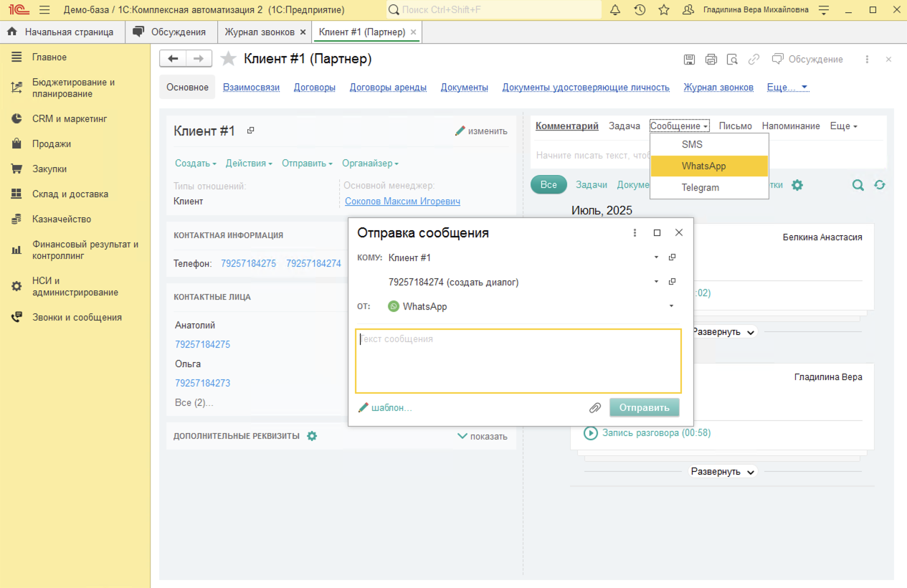Open the history clock icon
The image size is (907, 588).
click(640, 10)
